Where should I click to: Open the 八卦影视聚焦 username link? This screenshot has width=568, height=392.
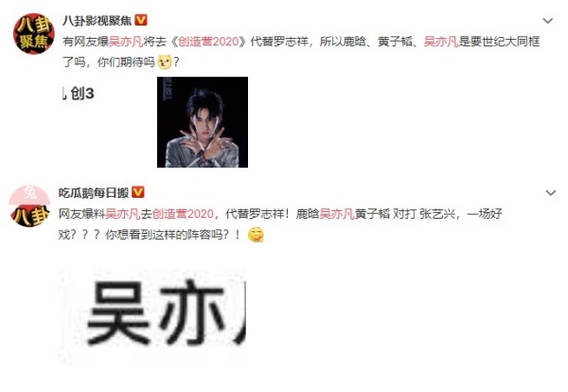click(x=98, y=21)
